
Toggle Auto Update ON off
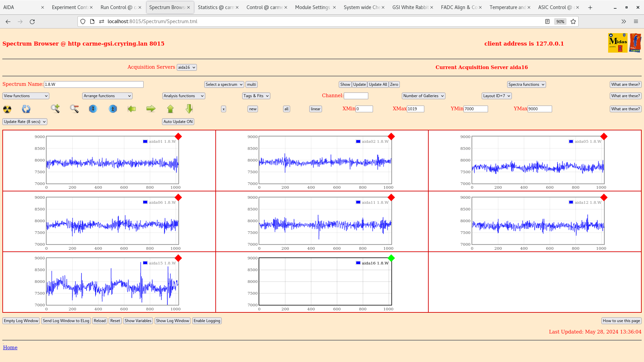click(x=178, y=121)
